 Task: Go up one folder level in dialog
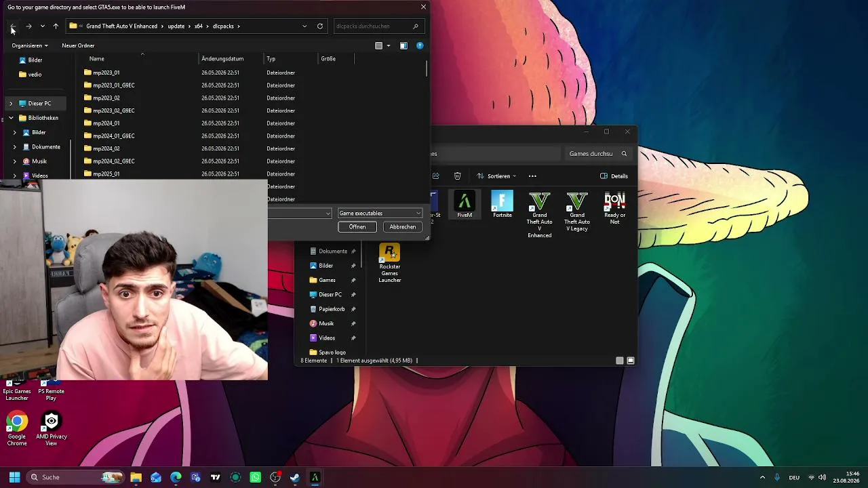[x=56, y=26]
